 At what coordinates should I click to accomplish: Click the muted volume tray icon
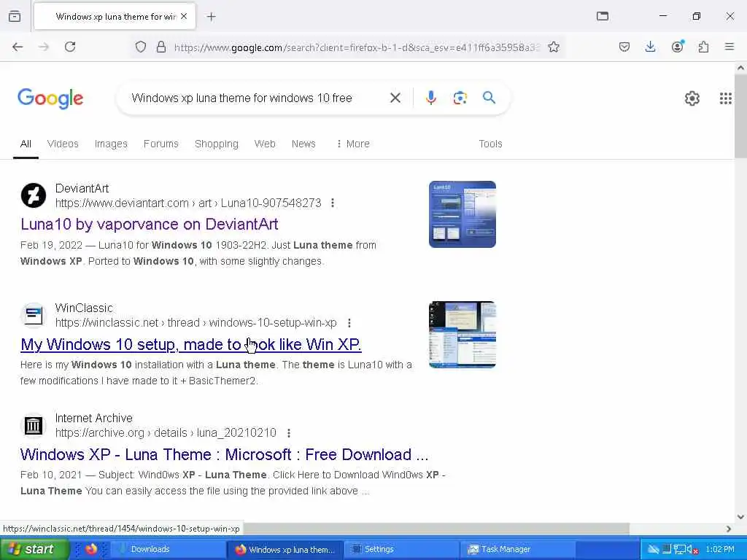click(692, 550)
